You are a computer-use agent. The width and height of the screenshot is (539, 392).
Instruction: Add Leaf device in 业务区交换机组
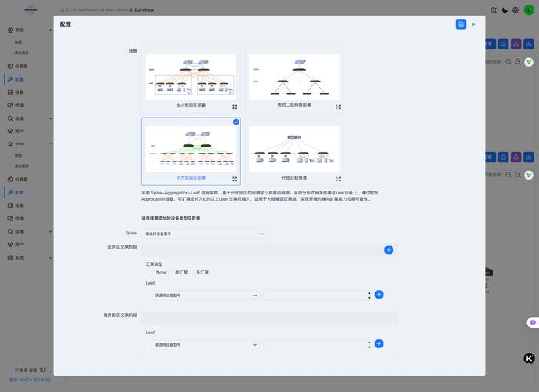(379, 295)
